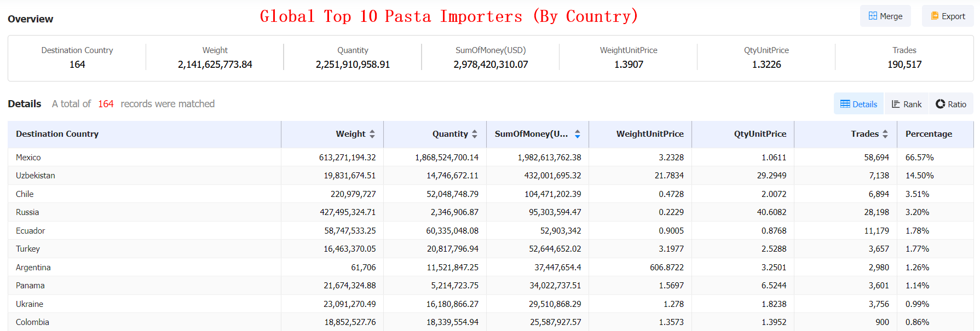
Task: Click Mexico percentage 66.57%
Action: point(920,158)
